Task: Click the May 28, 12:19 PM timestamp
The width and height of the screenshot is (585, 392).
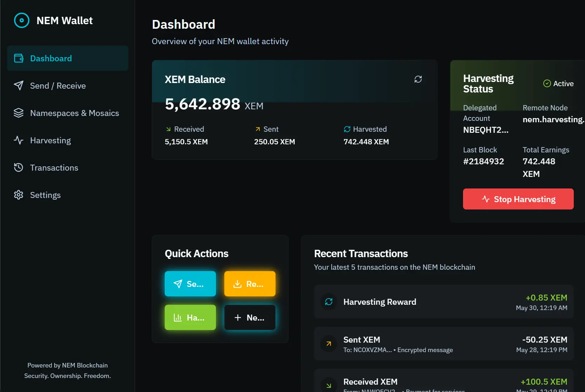Action: click(x=542, y=350)
